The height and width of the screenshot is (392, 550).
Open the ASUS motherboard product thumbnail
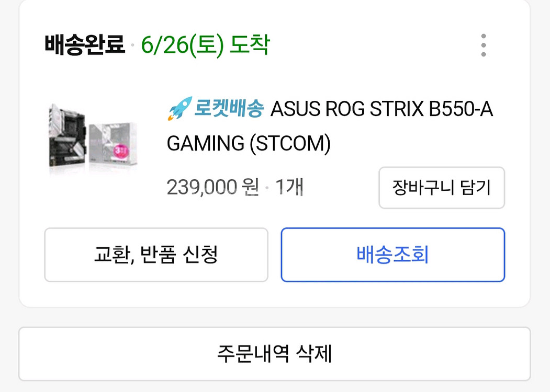tap(93, 135)
